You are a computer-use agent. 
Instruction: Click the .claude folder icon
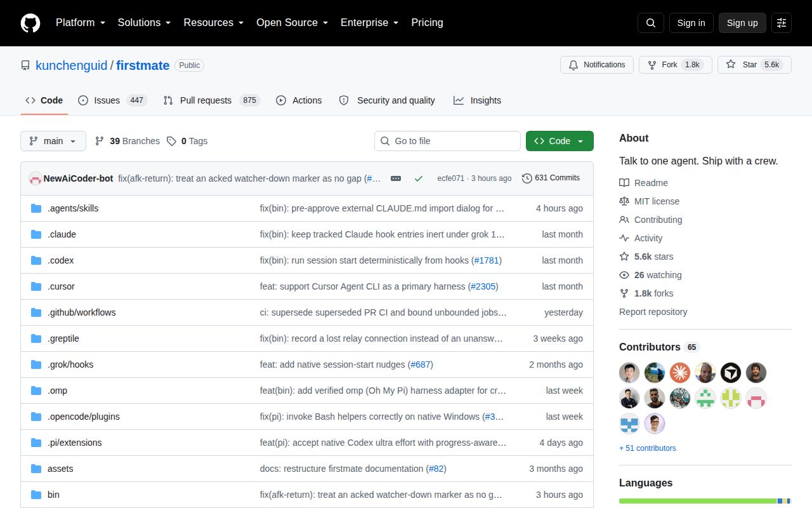point(36,234)
